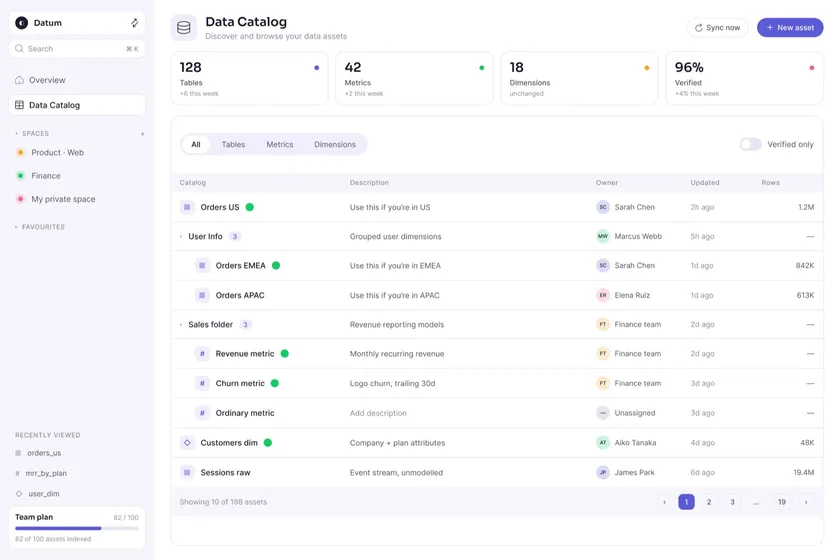The width and height of the screenshot is (840, 560).
Task: Enable the Verified only toggle
Action: (x=751, y=144)
